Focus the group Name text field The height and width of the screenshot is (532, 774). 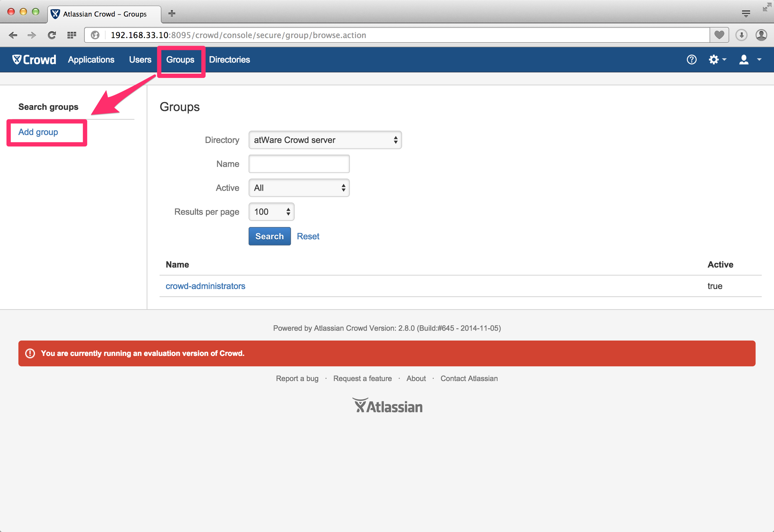(x=299, y=164)
